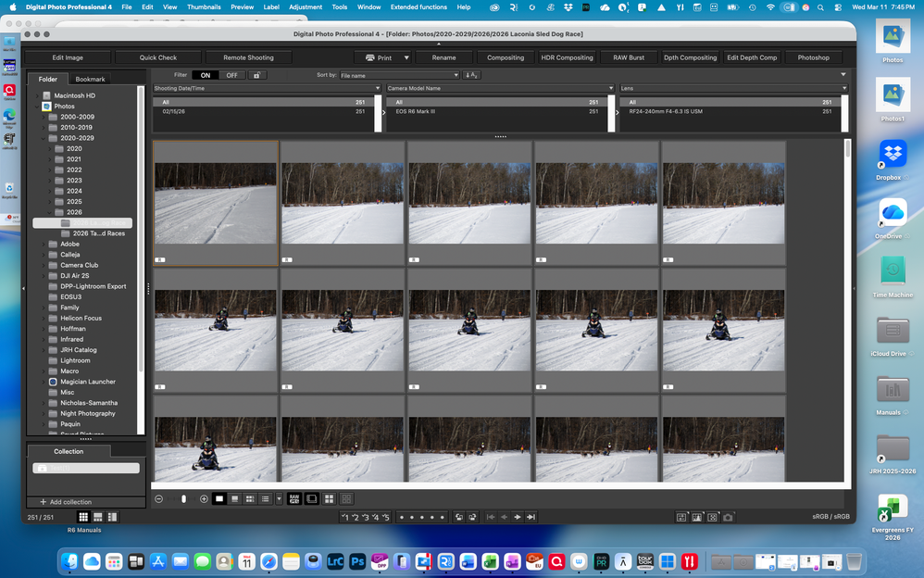
Task: Switch to thumbnail-only window layout icon
Action: tap(83, 517)
